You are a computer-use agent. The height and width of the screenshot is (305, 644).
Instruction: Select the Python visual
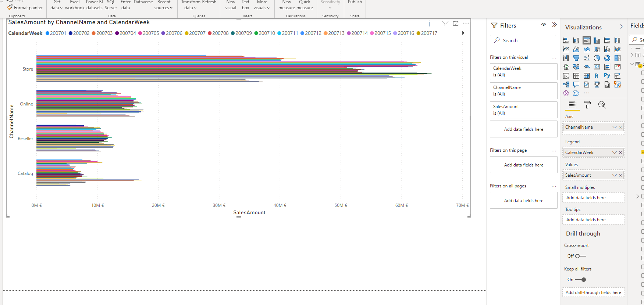pos(607,76)
